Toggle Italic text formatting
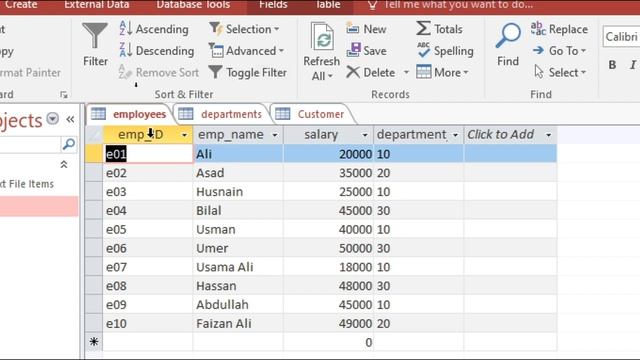This screenshot has width=640, height=360. 633,64
